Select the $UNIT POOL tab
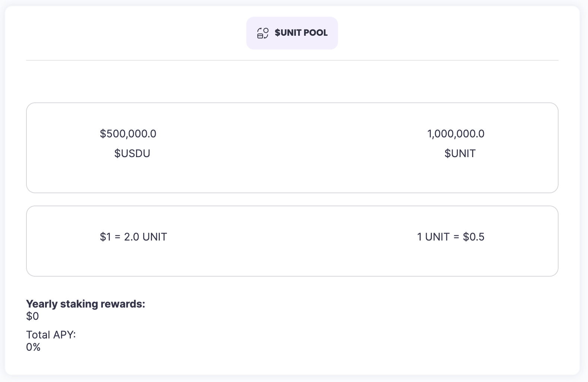 (x=292, y=33)
